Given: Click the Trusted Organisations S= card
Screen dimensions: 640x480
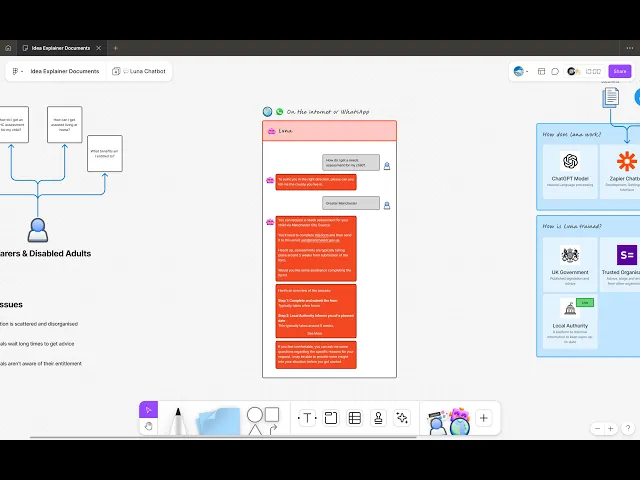Looking at the screenshot, I should (x=620, y=264).
